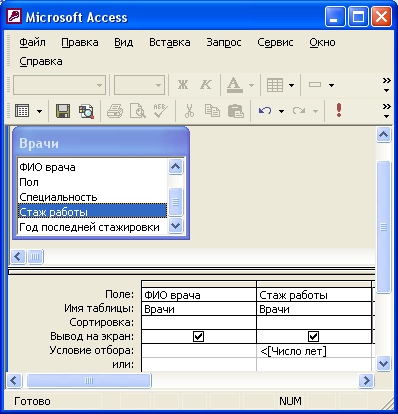The height and width of the screenshot is (414, 398).
Task: Open the special effect dropdown arrow
Action: point(331,85)
